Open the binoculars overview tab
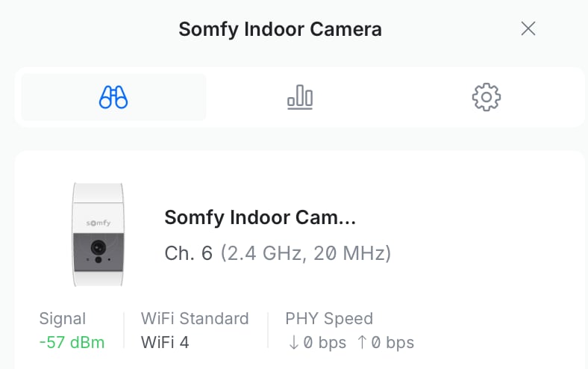Screen dimensions: 588x369 pyautogui.click(x=113, y=97)
